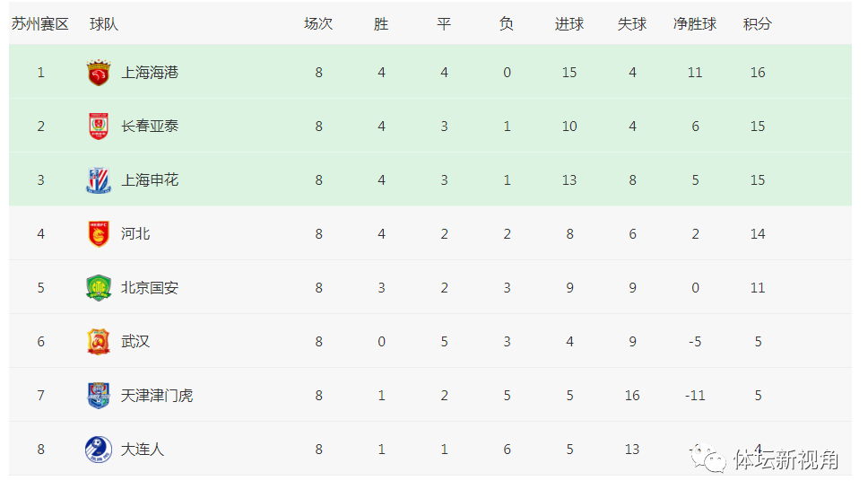Image resolution: width=868 pixels, height=498 pixels.
Task: Click the WeChat watermark icon beside 体坛新视角
Action: (x=708, y=459)
